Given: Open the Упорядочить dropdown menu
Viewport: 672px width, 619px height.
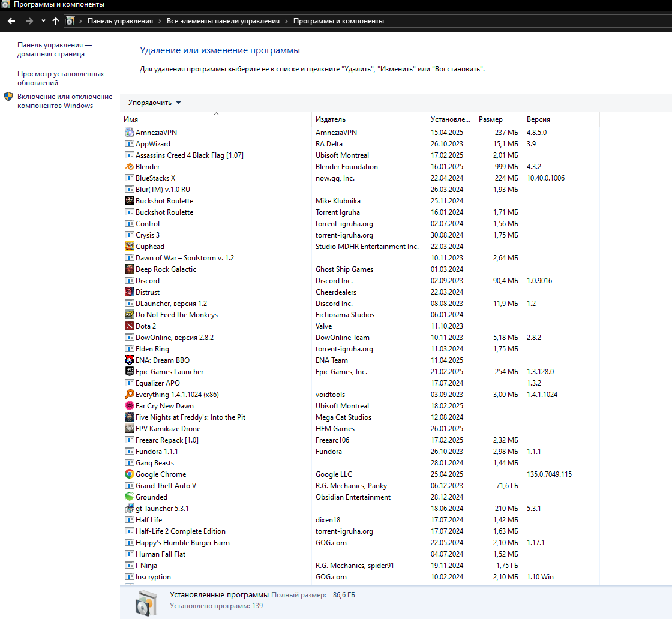Looking at the screenshot, I should click(x=154, y=103).
